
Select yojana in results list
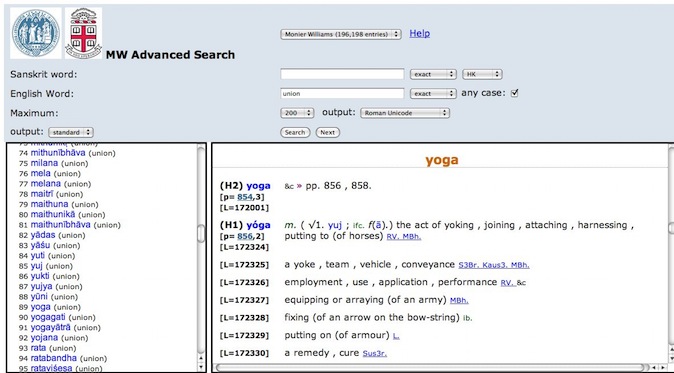[x=44, y=338]
